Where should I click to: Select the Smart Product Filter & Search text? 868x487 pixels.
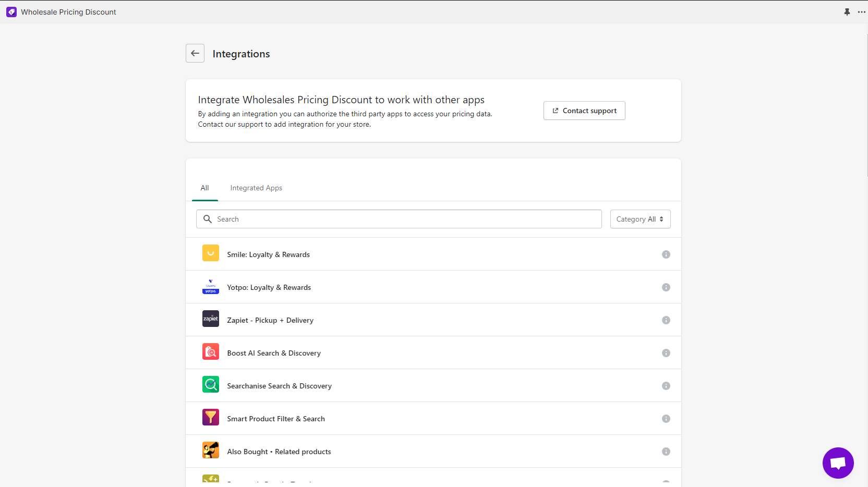(276, 419)
